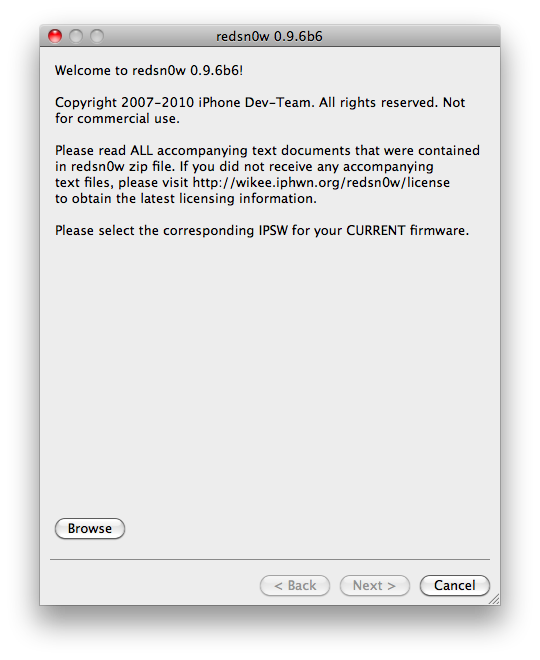This screenshot has width=540, height=660.
Task: Open the wikee.iphwn.org license URL
Action: coord(321,183)
